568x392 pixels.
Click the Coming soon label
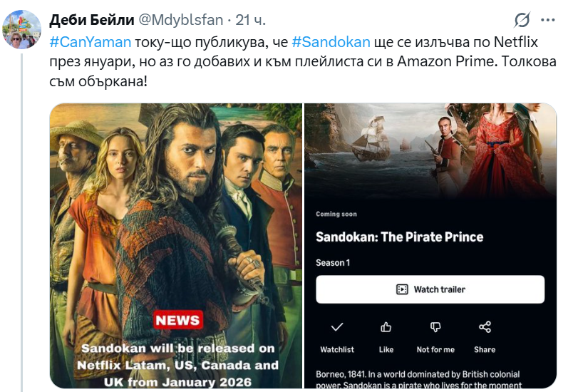click(336, 215)
